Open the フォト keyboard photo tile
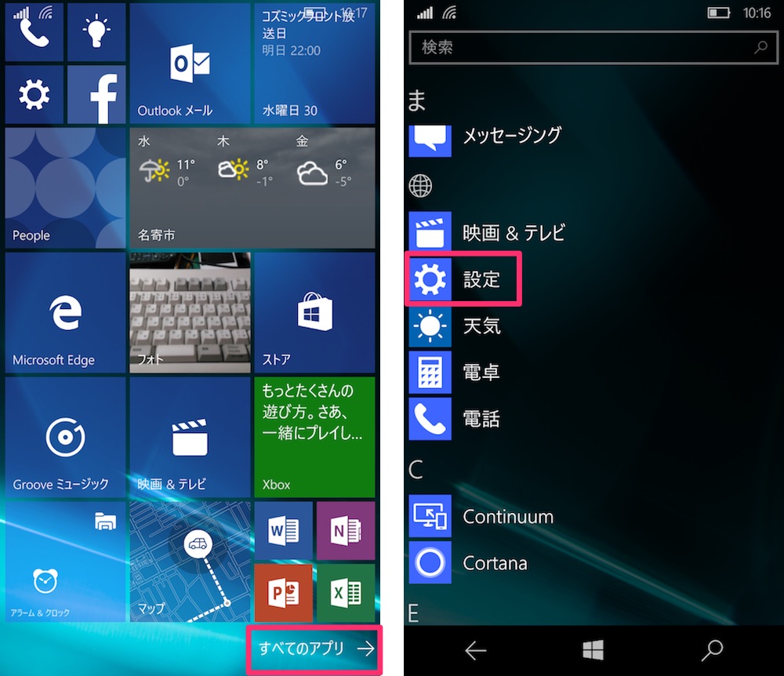Viewport: 784px width, 676px height. click(x=190, y=312)
